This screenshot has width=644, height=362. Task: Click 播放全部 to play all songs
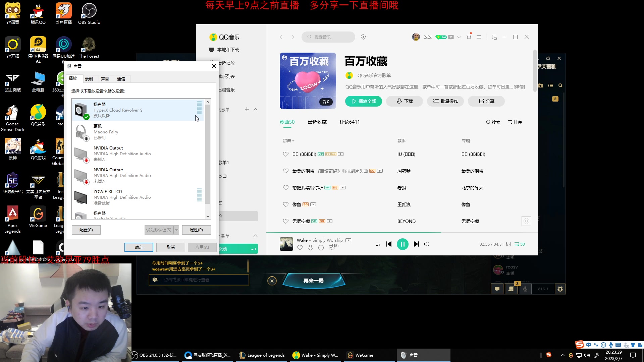[364, 101]
